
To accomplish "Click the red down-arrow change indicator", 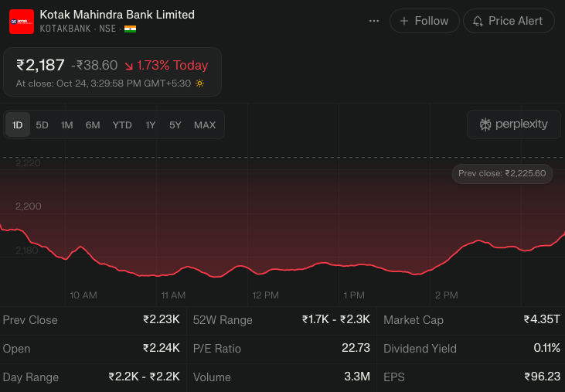I will point(128,66).
